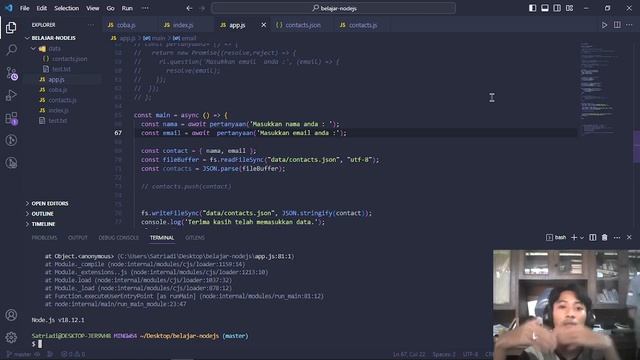Split the editor to the right

pos(617,25)
